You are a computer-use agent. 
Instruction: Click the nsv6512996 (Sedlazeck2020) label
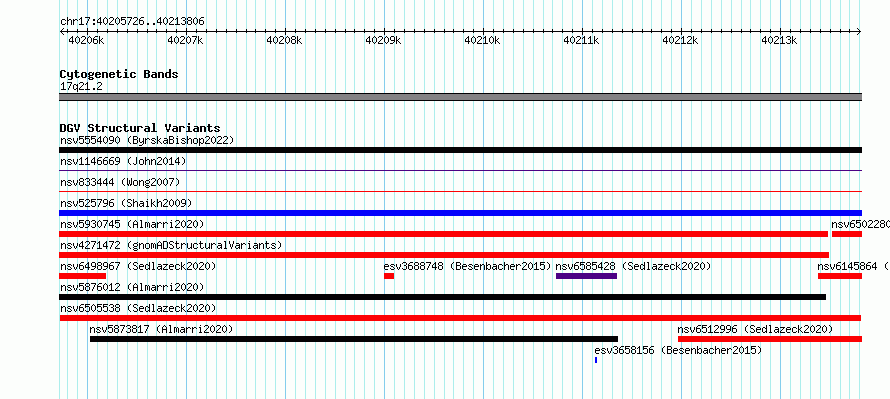(x=755, y=329)
